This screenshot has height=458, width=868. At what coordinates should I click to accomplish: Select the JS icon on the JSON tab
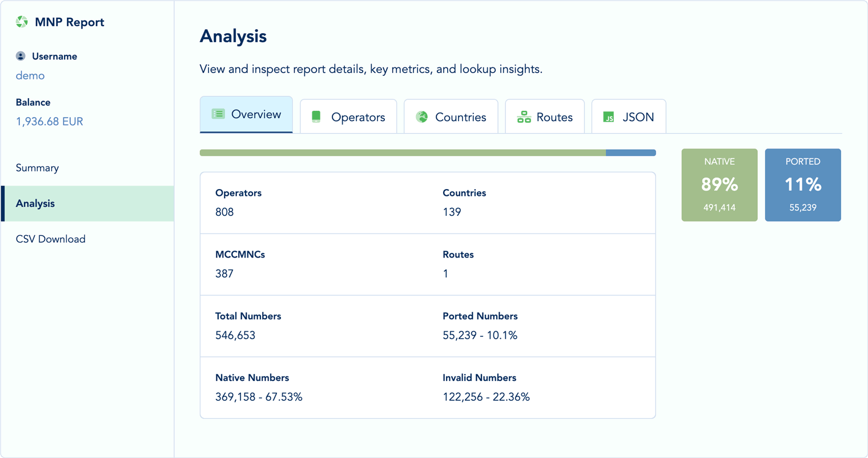click(609, 116)
